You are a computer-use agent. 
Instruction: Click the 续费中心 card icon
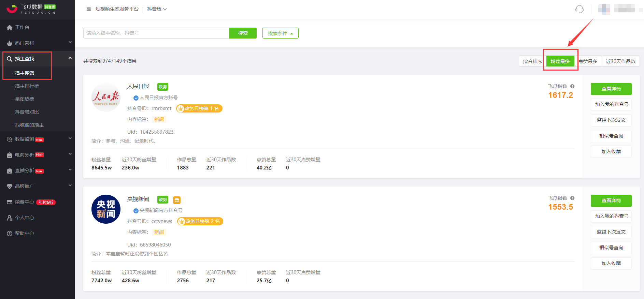click(x=10, y=202)
